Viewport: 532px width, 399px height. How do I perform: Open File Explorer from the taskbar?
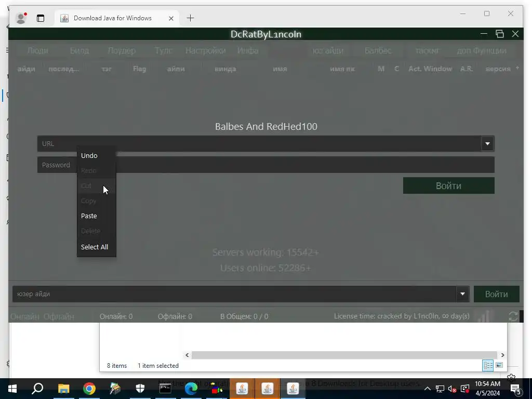point(64,389)
